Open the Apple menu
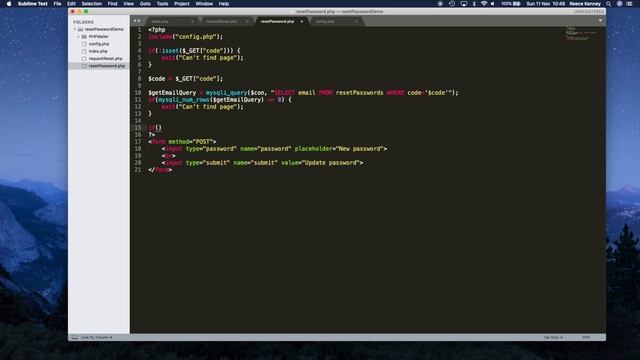Screen dimensions: 640x360 coord(9,4)
